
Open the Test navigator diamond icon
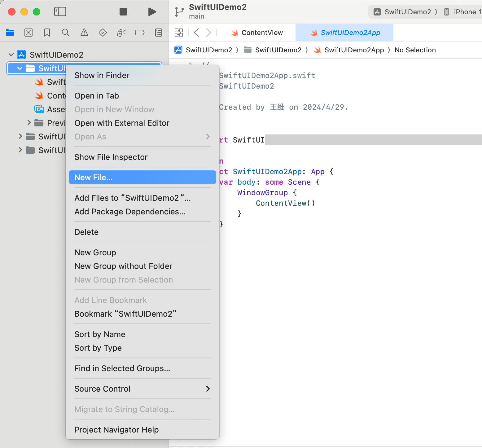(103, 33)
